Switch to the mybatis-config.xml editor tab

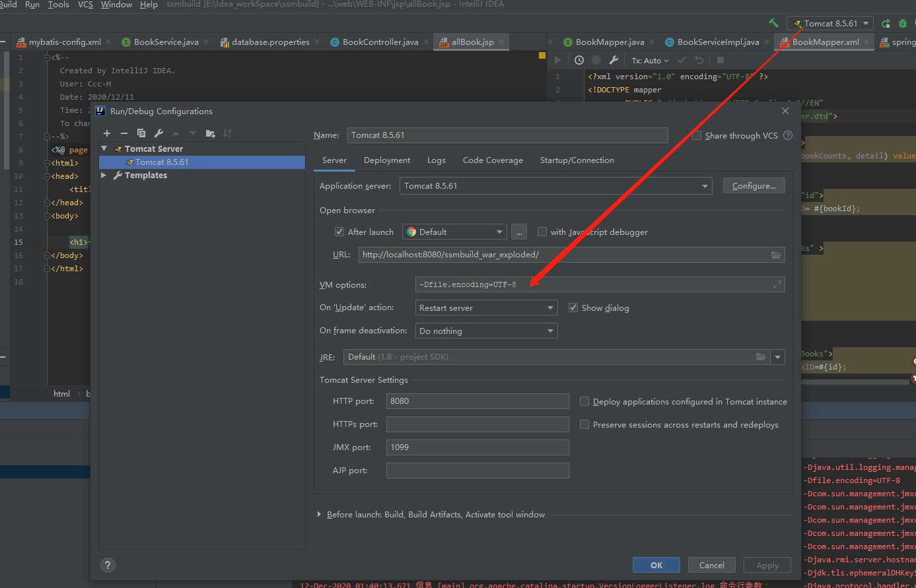coord(63,42)
